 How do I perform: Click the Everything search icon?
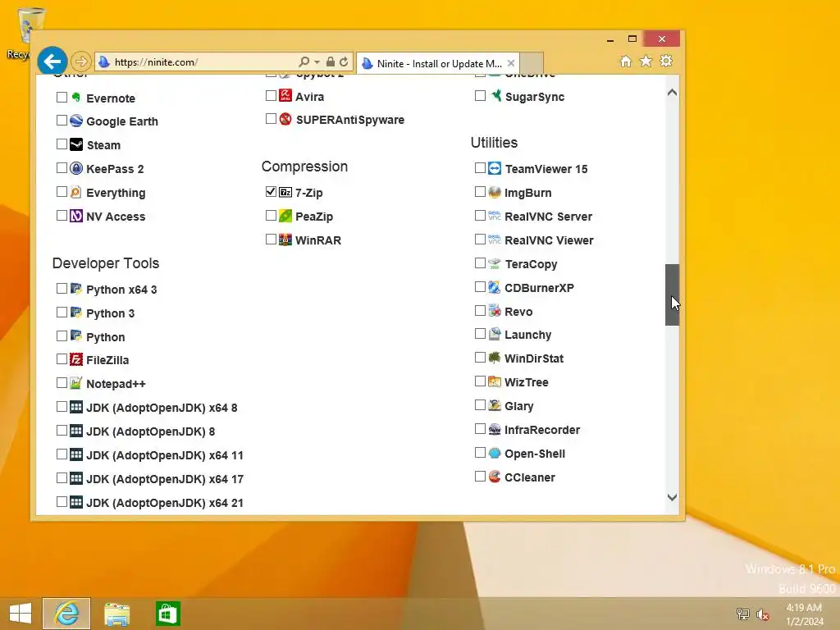[76, 192]
